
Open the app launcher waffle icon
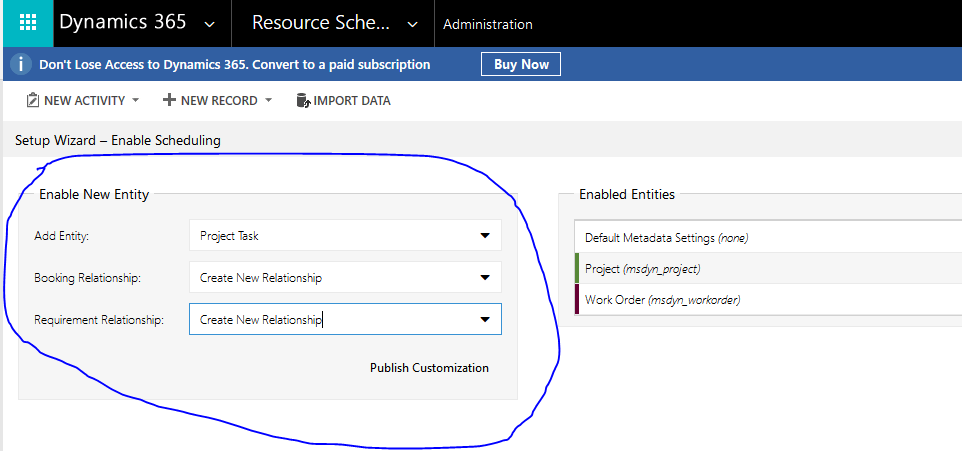(28, 23)
